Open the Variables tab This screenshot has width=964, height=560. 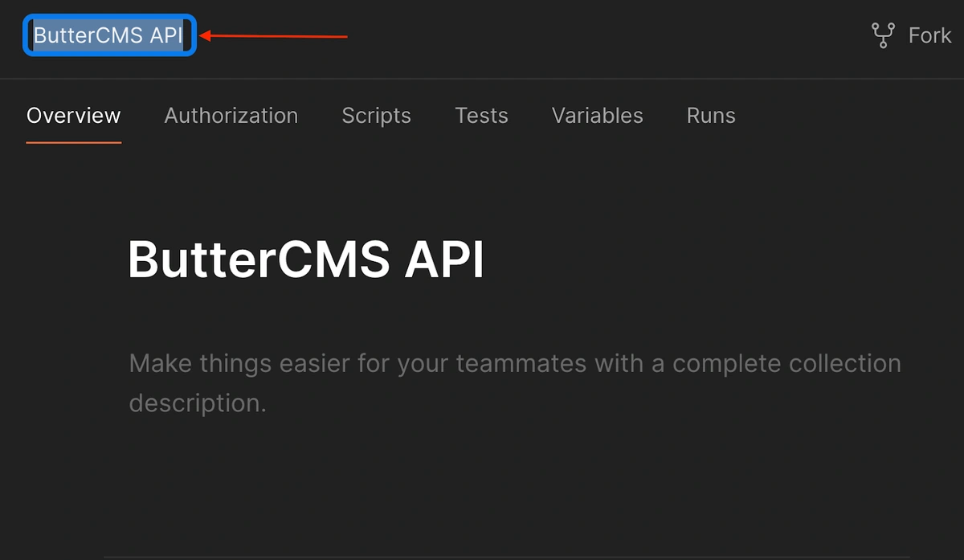point(598,116)
